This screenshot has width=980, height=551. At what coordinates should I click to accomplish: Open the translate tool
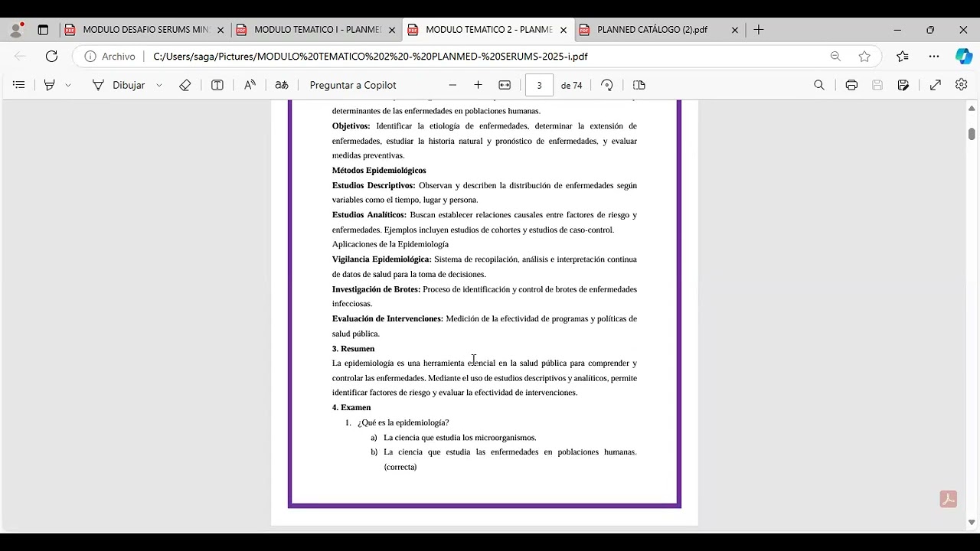pos(282,85)
